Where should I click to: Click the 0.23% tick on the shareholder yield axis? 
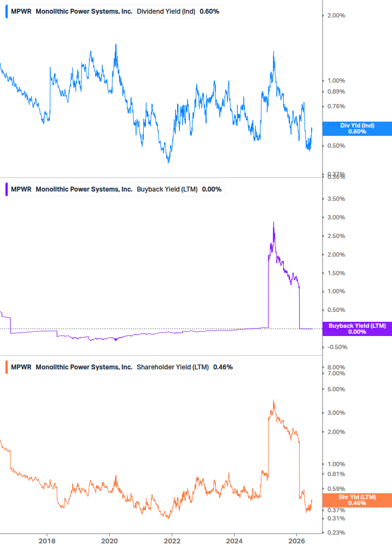336,533
